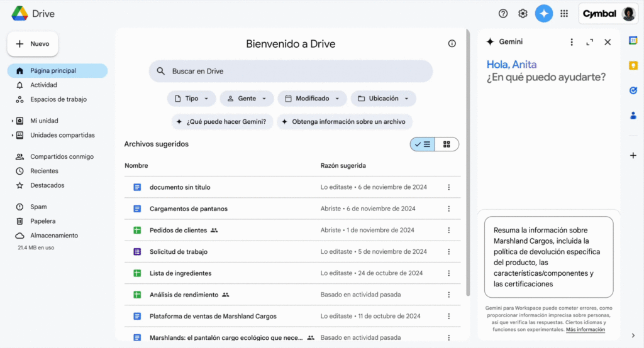Click ¿Qué puede hacer Gemini? chip

(222, 122)
